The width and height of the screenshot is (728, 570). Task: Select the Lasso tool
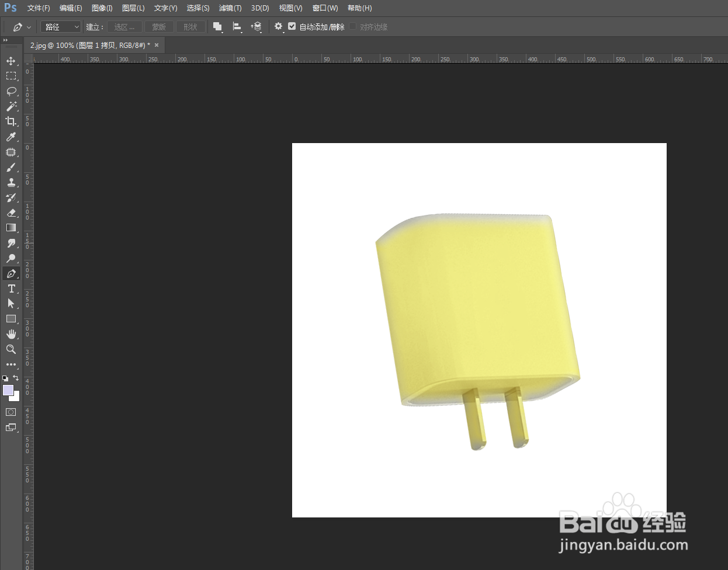pyautogui.click(x=11, y=91)
